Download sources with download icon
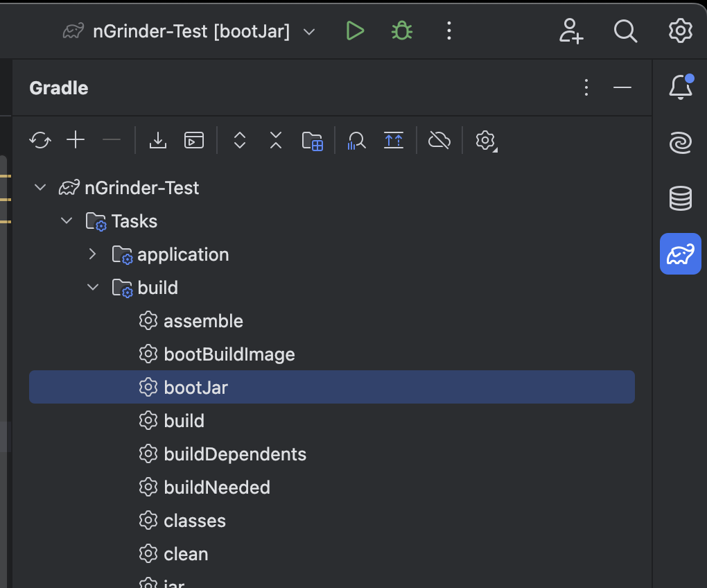 [158, 140]
